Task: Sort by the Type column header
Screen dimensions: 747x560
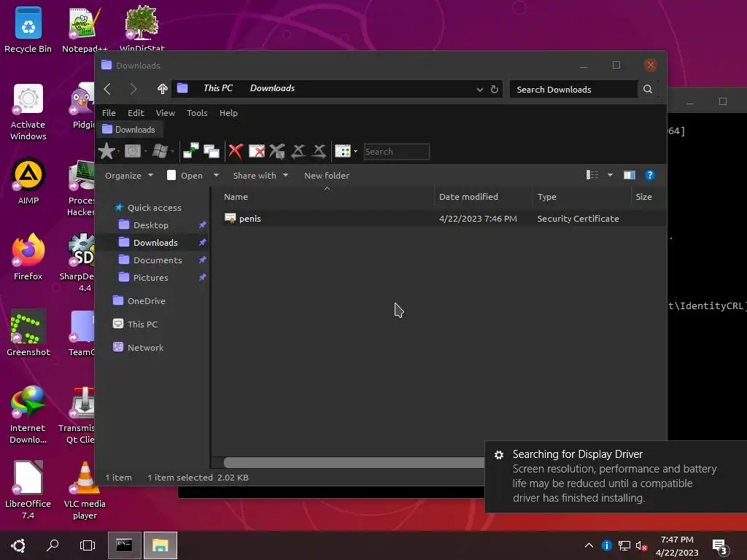Action: pyautogui.click(x=581, y=197)
